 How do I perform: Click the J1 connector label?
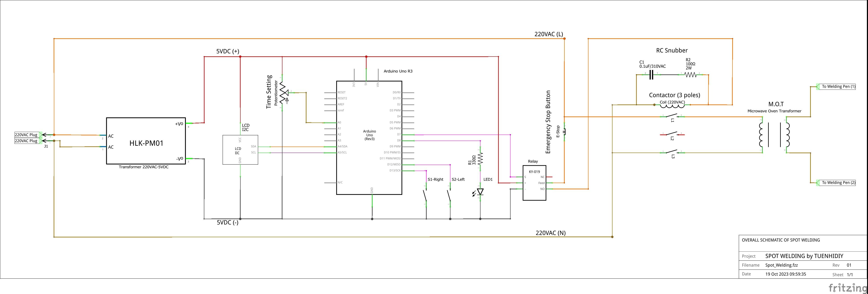46,146
